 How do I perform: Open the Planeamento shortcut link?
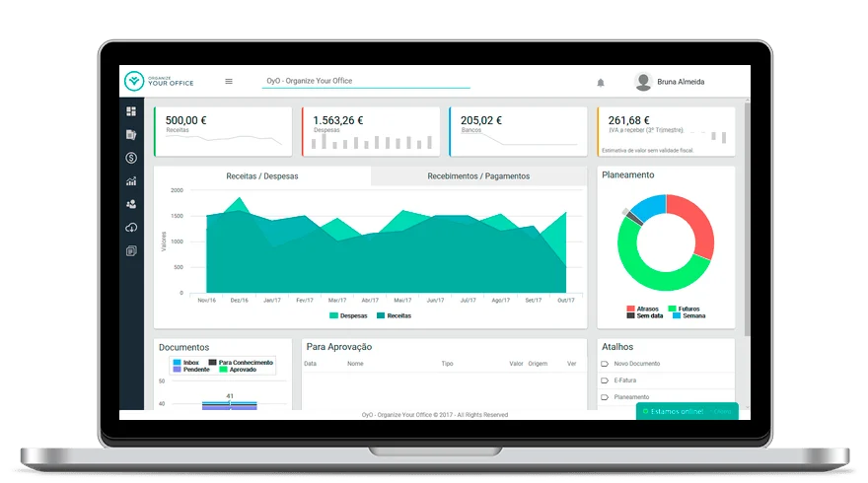click(x=631, y=396)
